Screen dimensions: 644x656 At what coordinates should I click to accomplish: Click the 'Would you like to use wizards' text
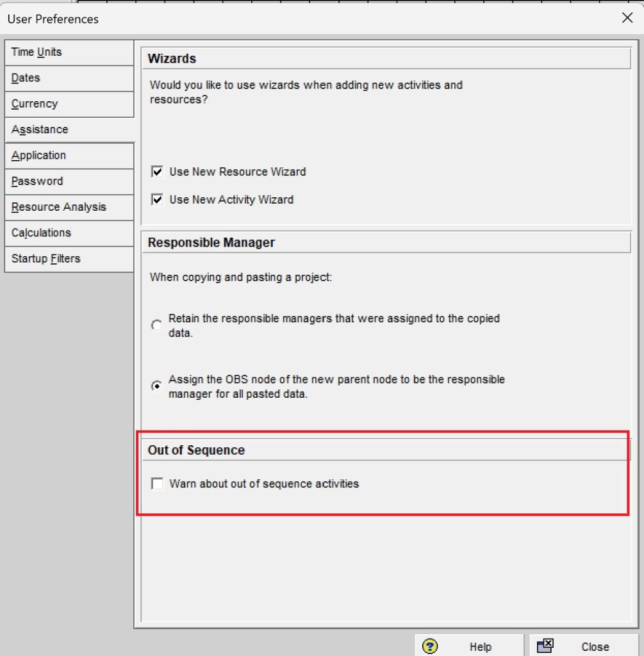point(306,92)
